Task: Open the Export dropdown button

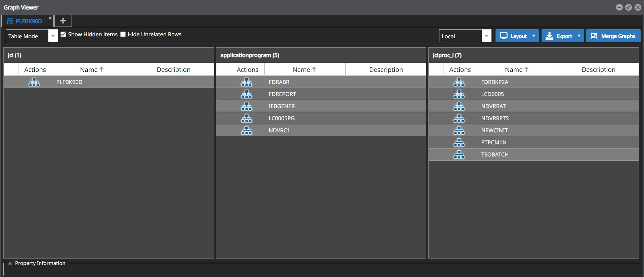Action: pos(563,36)
